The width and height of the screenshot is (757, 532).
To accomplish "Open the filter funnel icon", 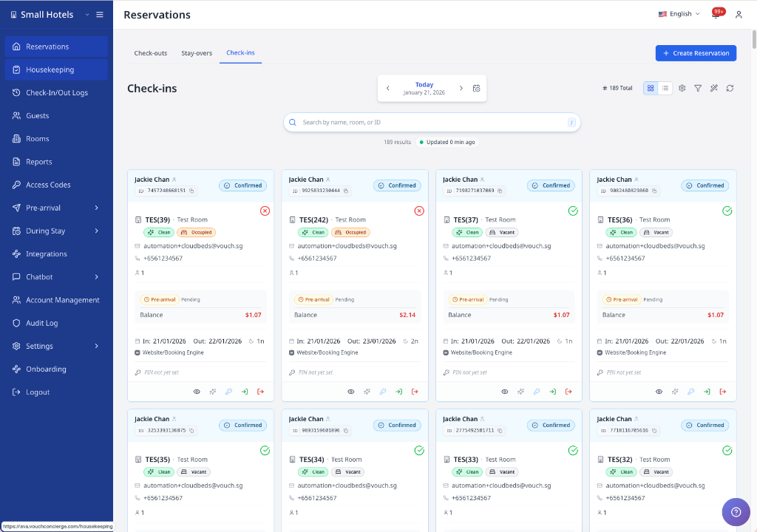I will pyautogui.click(x=698, y=88).
